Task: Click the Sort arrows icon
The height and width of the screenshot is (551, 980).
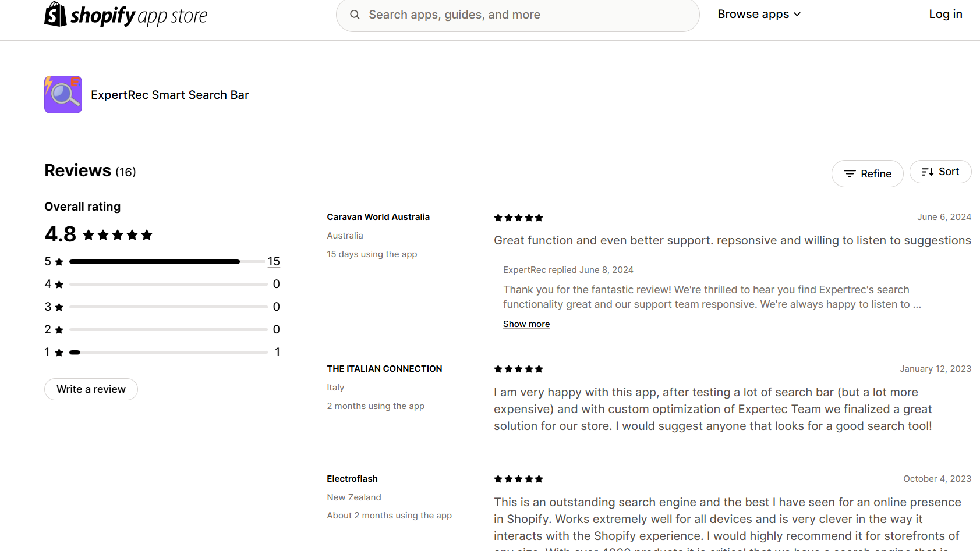Action: point(928,172)
